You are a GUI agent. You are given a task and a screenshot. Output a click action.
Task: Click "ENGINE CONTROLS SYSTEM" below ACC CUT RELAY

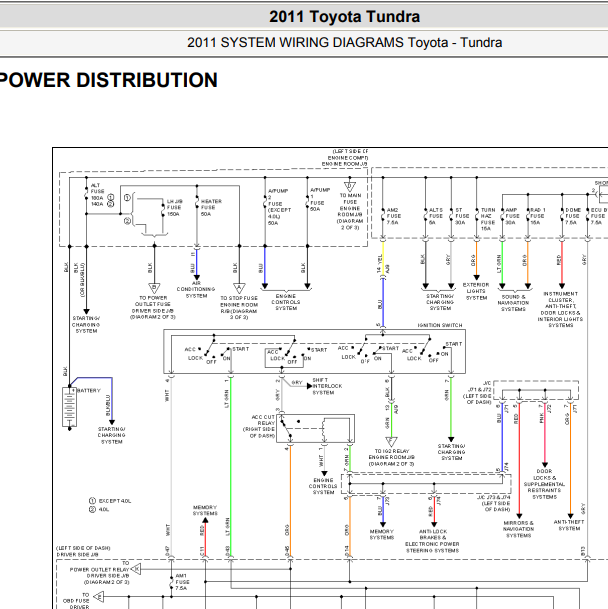(323, 486)
